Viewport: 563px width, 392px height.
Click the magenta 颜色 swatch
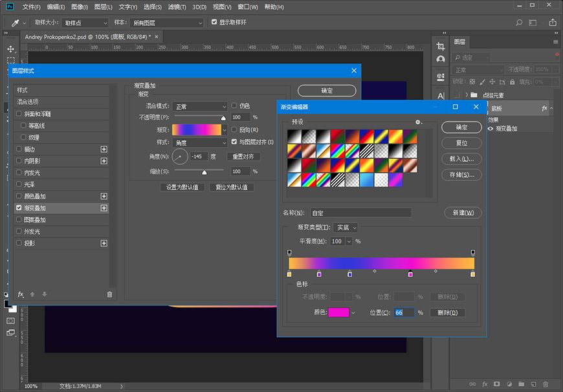(x=338, y=312)
